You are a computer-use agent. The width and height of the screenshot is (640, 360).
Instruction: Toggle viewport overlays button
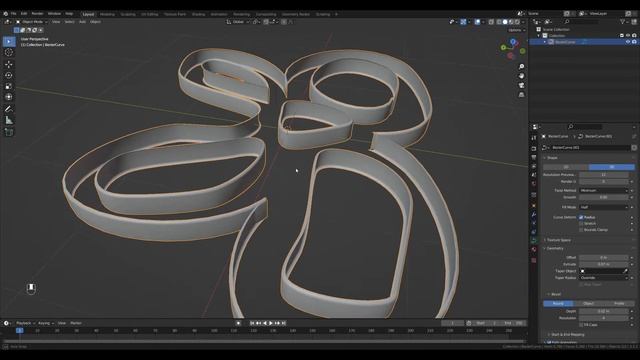477,22
